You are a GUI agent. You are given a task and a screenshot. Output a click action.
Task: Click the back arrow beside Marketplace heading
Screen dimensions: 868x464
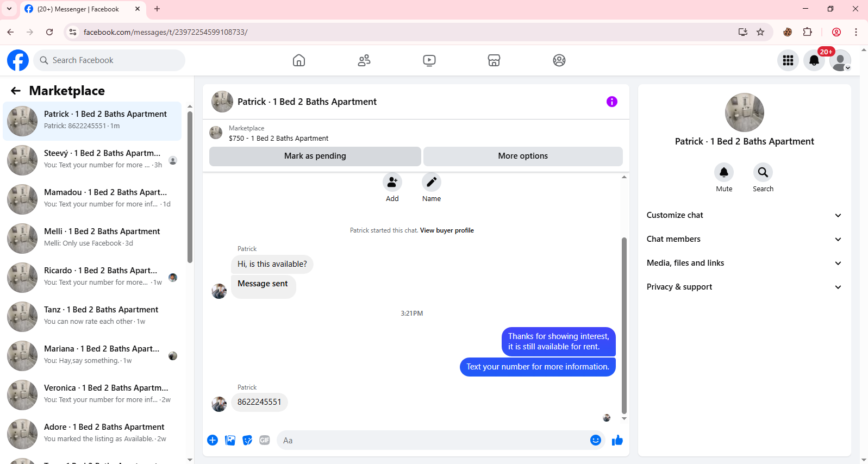(16, 91)
